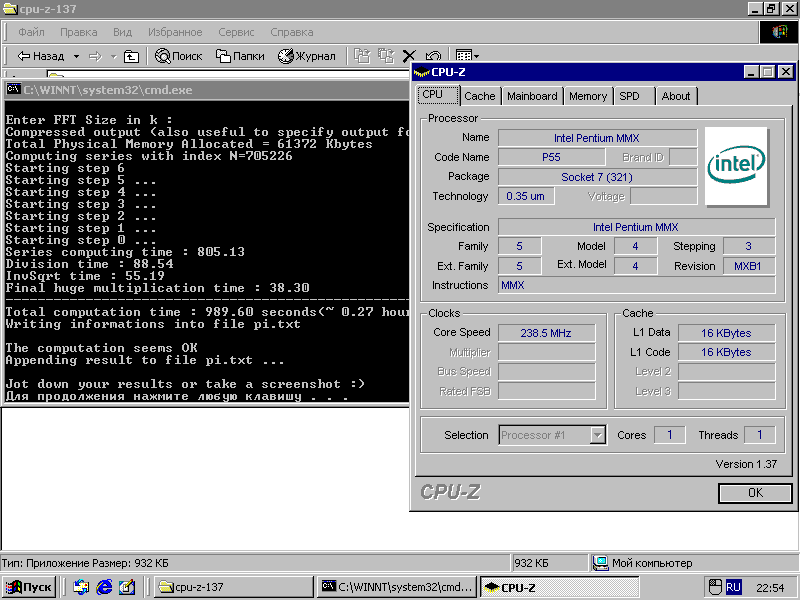Open the Назад history dropdown arrow
The width and height of the screenshot is (800, 600).
pos(76,56)
